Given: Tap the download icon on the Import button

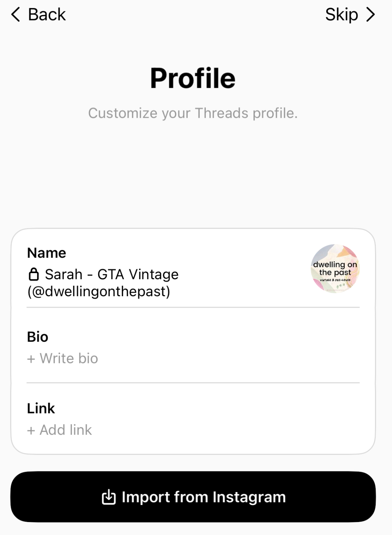Looking at the screenshot, I should tap(109, 497).
